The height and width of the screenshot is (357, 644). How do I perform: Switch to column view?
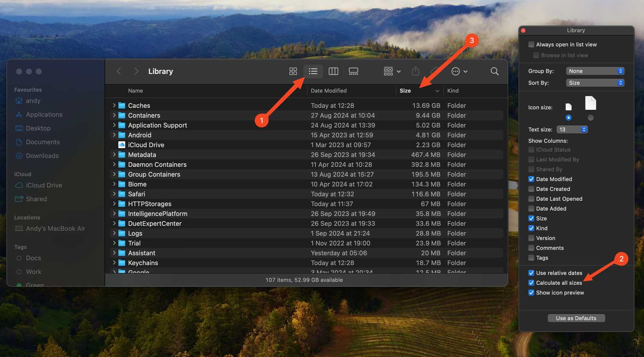pyautogui.click(x=333, y=71)
